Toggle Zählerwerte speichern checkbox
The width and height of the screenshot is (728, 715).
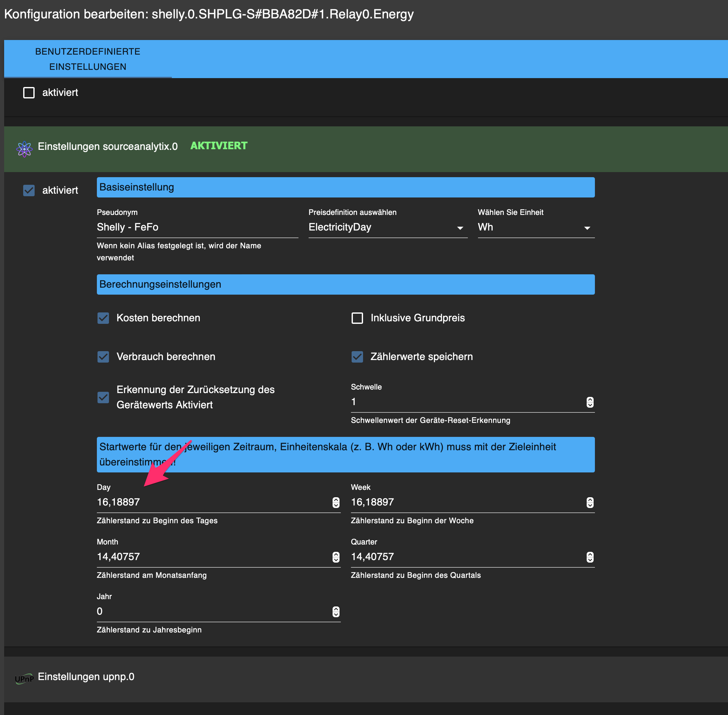(357, 357)
